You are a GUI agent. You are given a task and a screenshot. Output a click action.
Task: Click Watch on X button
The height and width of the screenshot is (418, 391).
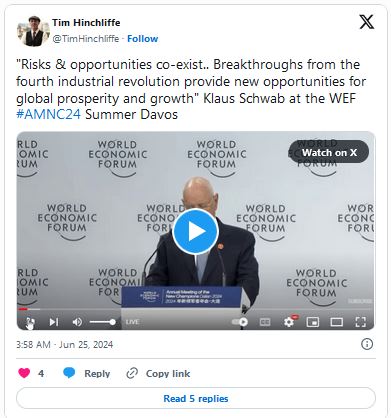point(329,152)
